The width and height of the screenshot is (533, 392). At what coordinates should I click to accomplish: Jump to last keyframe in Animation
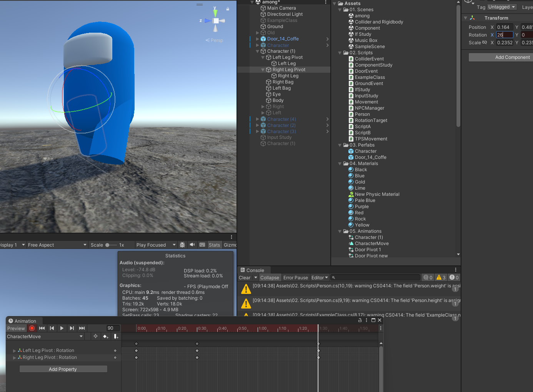pyautogui.click(x=82, y=328)
